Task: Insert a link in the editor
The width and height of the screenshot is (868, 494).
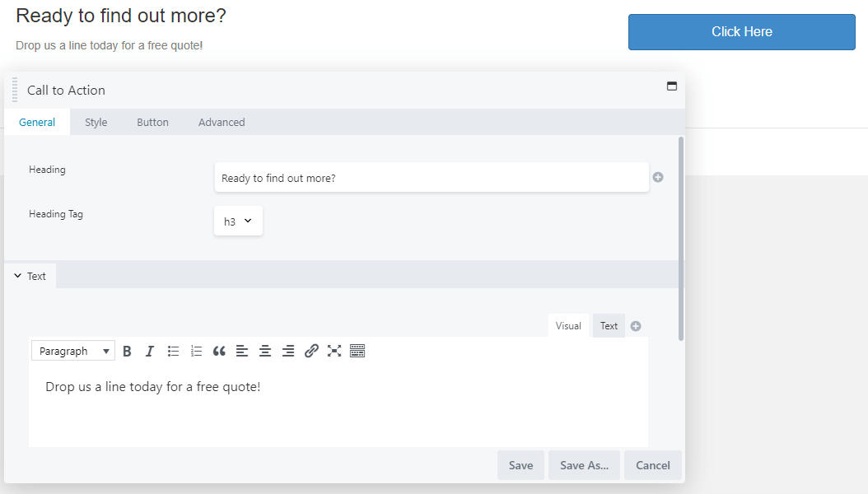Action: pyautogui.click(x=311, y=351)
